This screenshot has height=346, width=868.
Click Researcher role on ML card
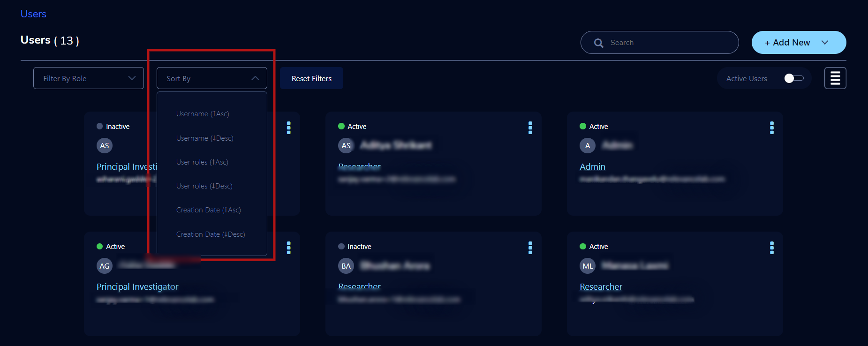point(601,286)
